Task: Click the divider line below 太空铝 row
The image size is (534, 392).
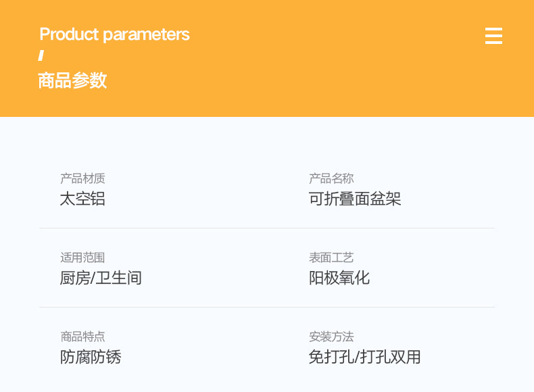Action: [266, 228]
